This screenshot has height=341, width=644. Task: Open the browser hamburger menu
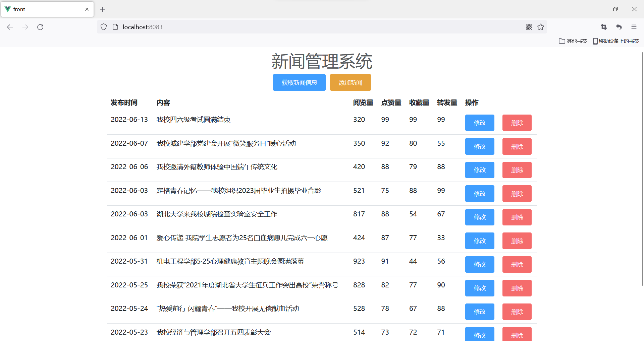pyautogui.click(x=634, y=27)
